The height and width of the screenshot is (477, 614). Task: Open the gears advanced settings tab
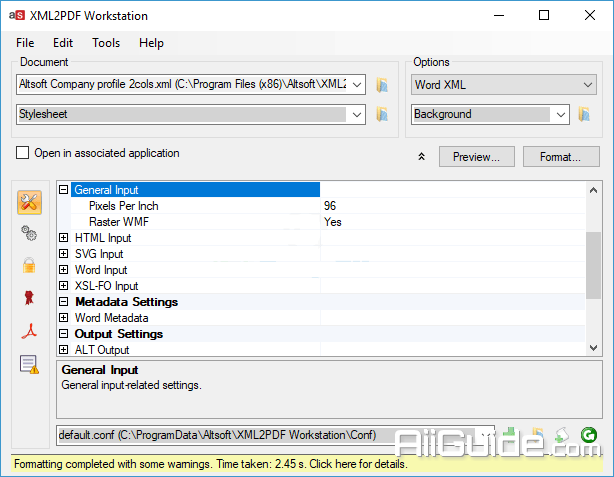click(x=30, y=233)
